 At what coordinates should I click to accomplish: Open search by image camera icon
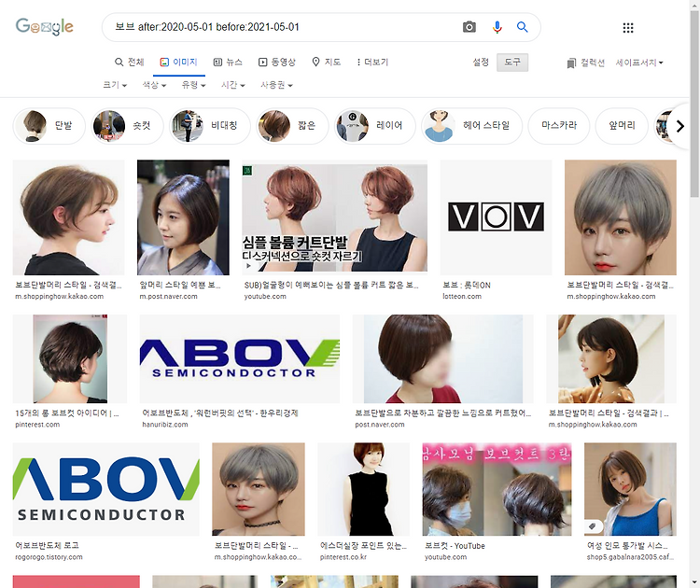469,27
